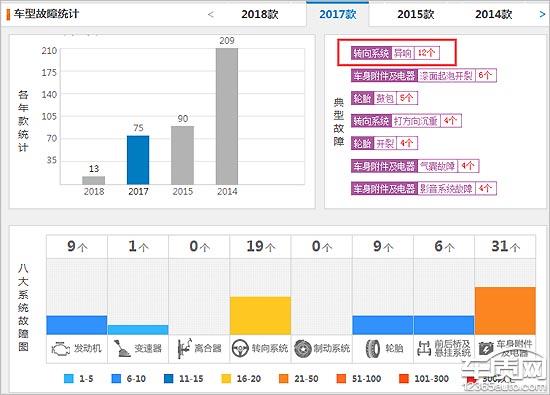Click the 16-20 yellow legend swatch
Image resolution: width=550 pixels, height=395 pixels.
tap(226, 379)
